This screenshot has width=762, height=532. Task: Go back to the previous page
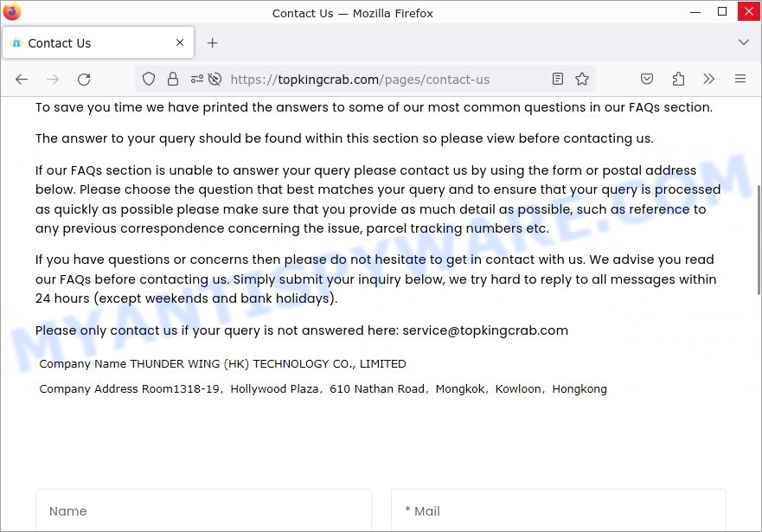coord(22,80)
